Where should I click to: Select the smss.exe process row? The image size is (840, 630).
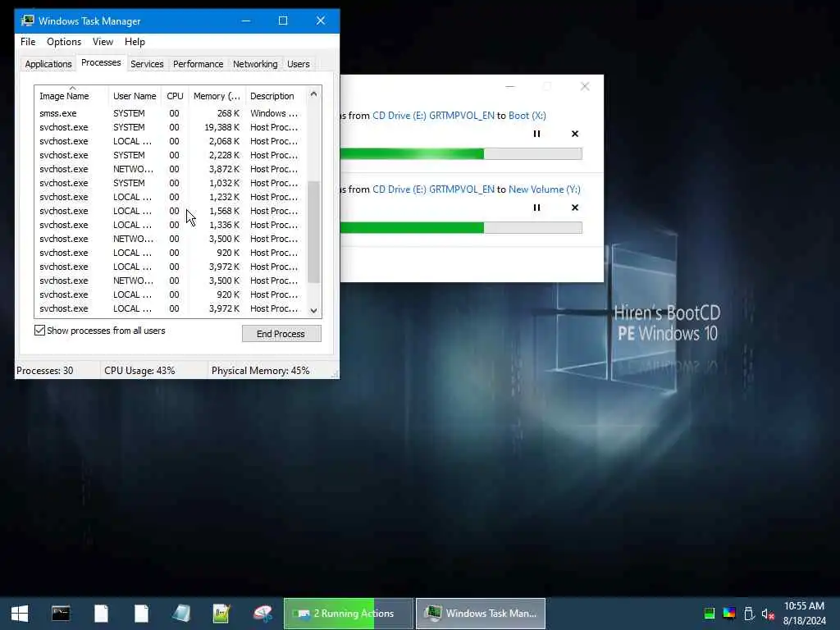coord(171,113)
